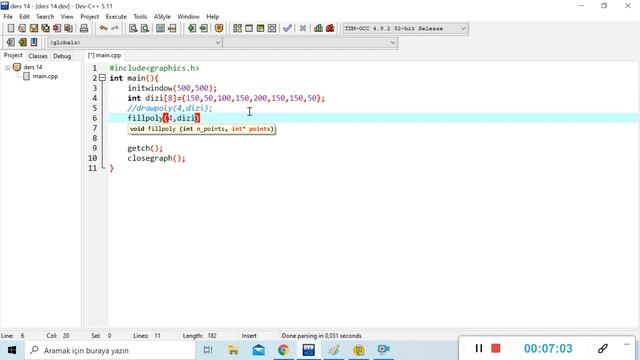Screen dimensions: 640x360
Task: Click the Run program toolbar icon
Action: (249, 28)
